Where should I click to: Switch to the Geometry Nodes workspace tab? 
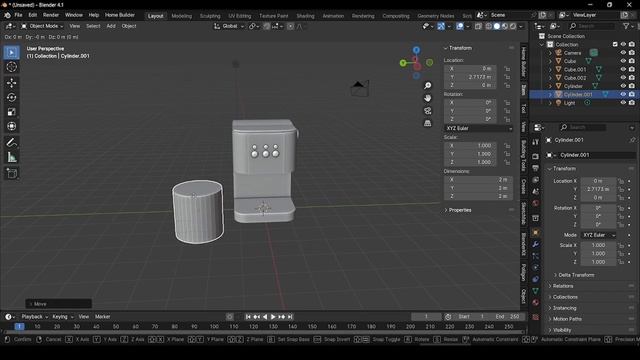(x=436, y=16)
